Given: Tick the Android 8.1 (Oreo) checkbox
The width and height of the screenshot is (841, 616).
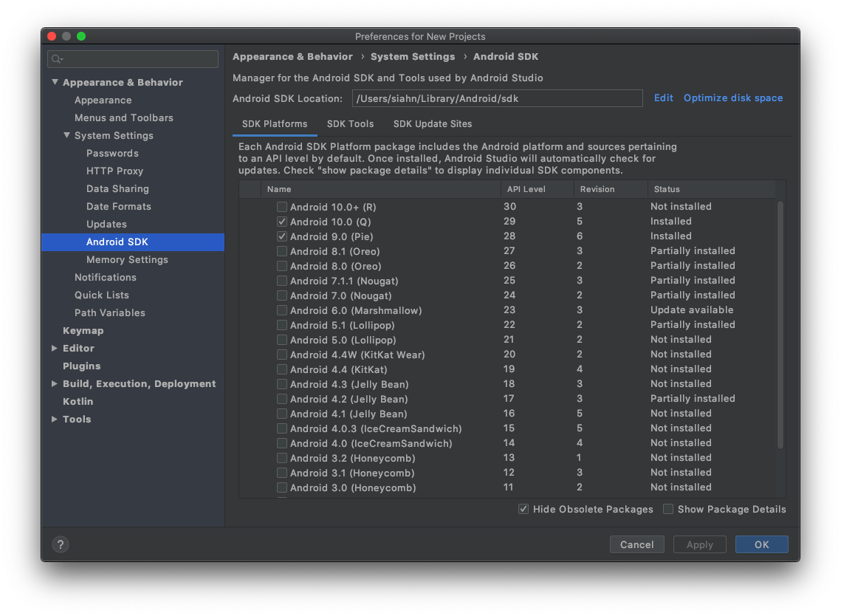Looking at the screenshot, I should coord(282,251).
